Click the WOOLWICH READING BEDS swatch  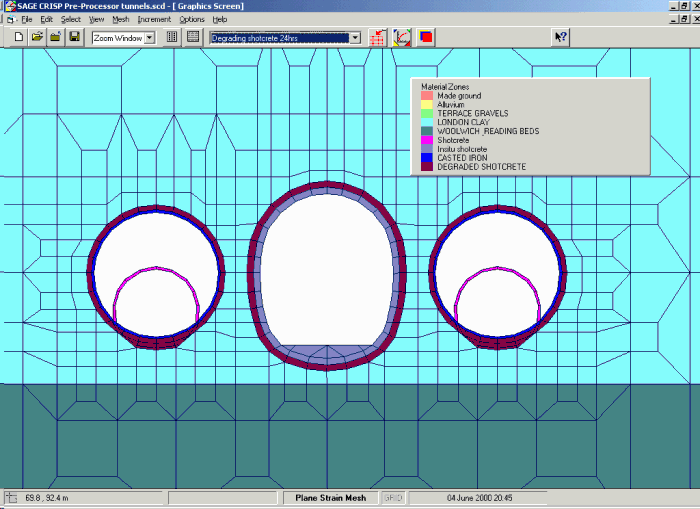tap(427, 131)
